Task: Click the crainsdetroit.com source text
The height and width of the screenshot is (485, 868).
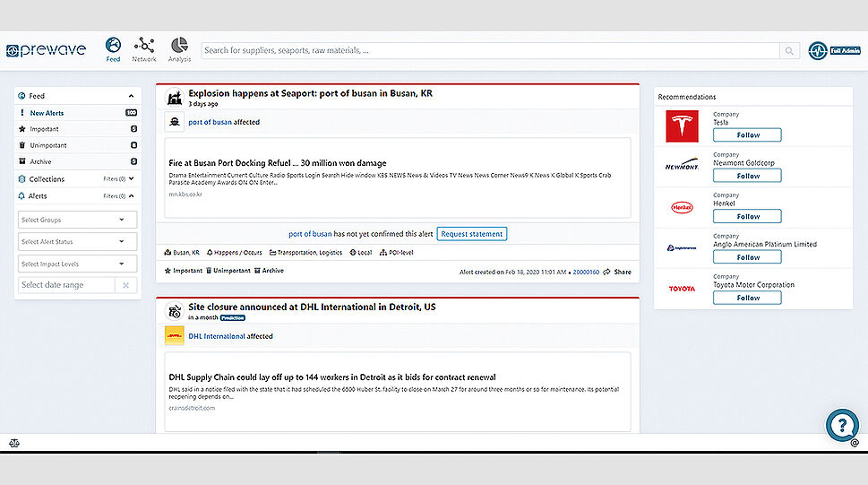Action: coord(192,408)
